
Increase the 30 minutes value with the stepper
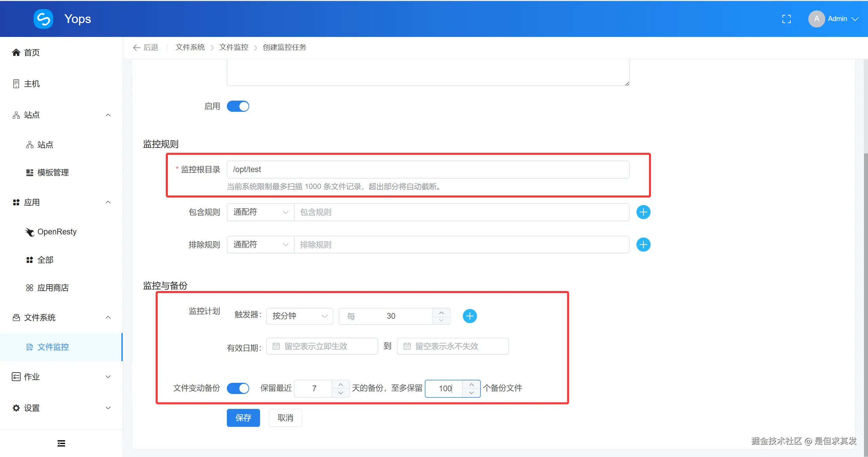click(x=441, y=312)
